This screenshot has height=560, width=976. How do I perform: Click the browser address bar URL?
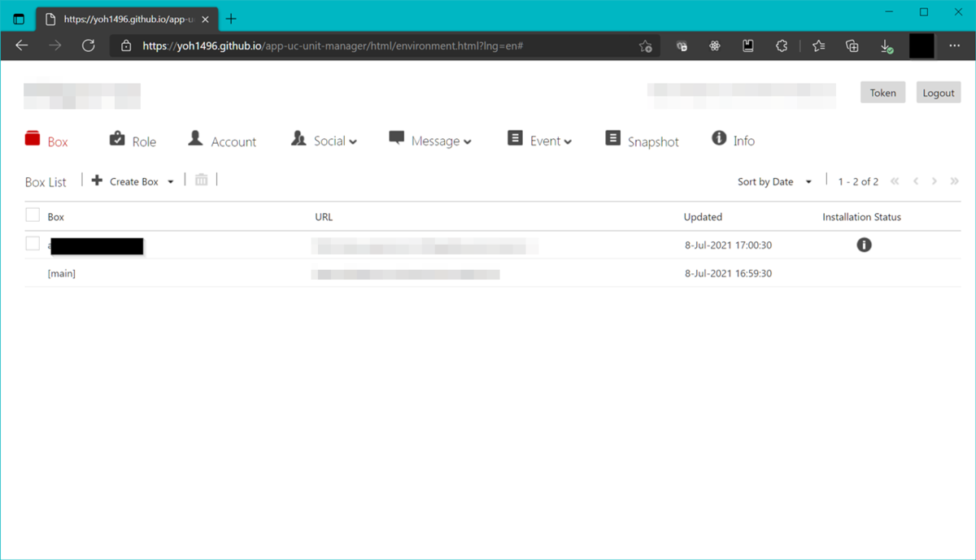pyautogui.click(x=333, y=46)
